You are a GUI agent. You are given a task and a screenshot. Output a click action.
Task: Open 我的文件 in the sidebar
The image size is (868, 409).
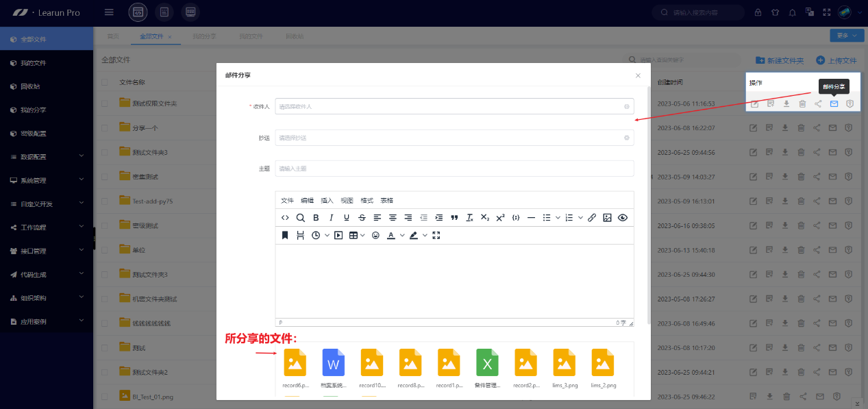[x=47, y=63]
